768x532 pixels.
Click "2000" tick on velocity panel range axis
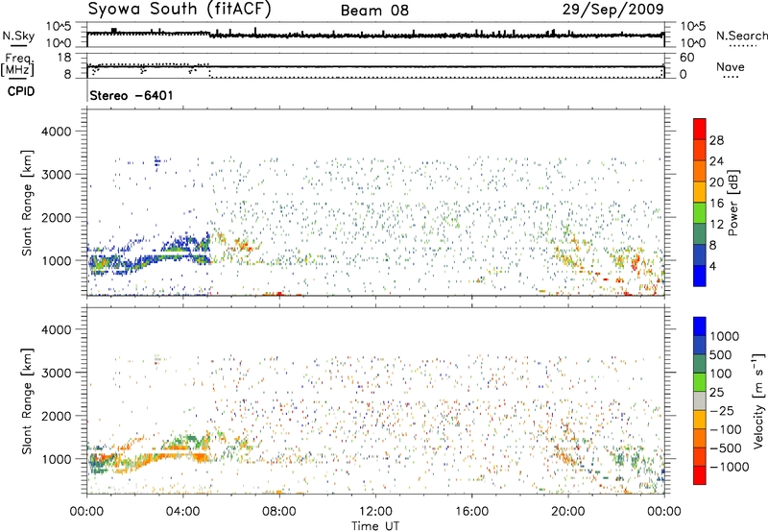[56, 416]
